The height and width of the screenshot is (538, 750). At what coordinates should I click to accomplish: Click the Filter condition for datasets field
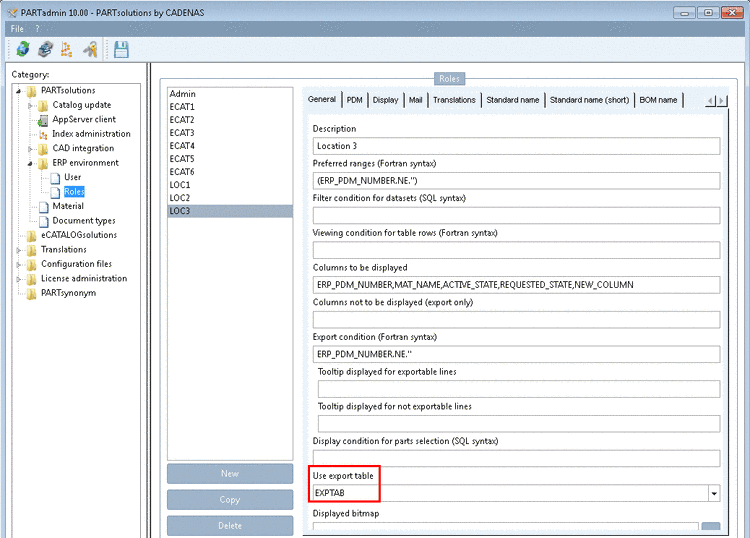[x=517, y=216]
